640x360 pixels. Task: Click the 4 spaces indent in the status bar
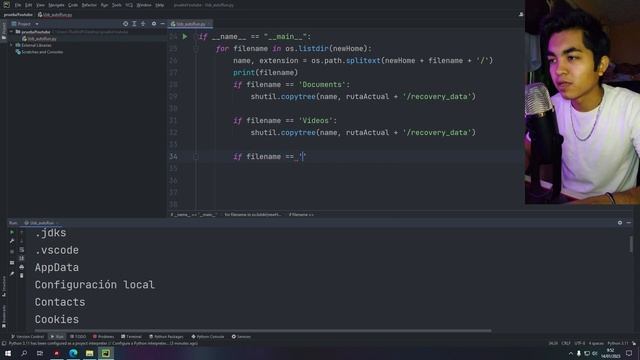(x=596, y=343)
